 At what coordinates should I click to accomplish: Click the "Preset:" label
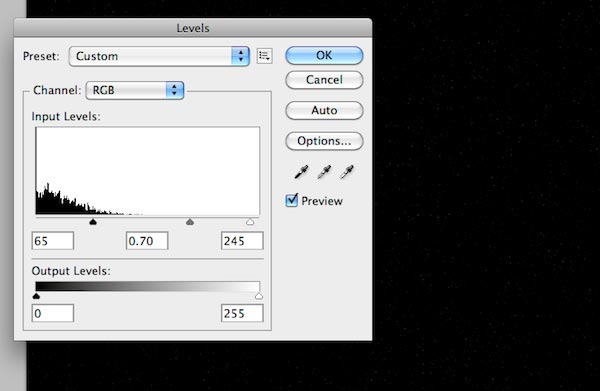[x=41, y=56]
